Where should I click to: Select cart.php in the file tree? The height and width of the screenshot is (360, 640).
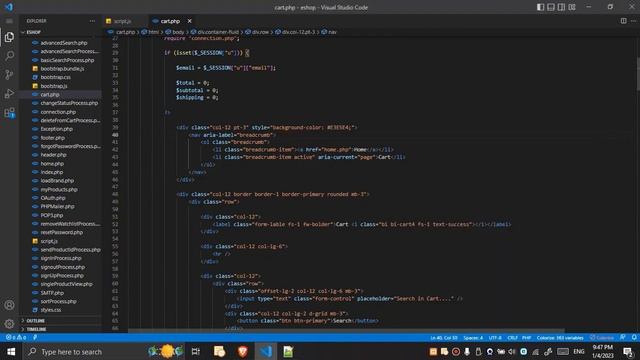pos(50,94)
